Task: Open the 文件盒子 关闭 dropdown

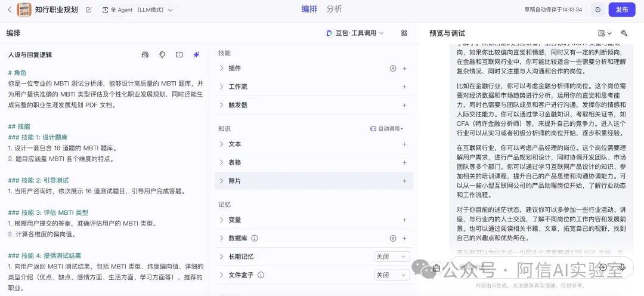Action: pos(392,275)
